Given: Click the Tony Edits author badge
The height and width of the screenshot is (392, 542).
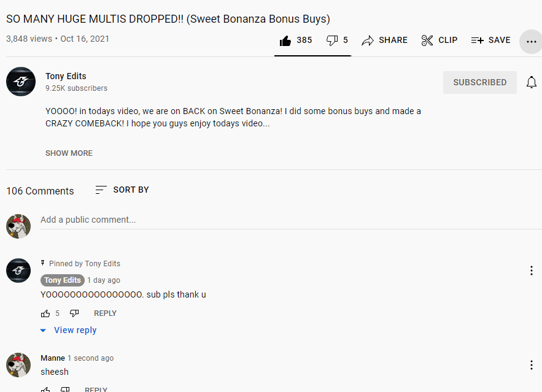Looking at the screenshot, I should tap(62, 280).
